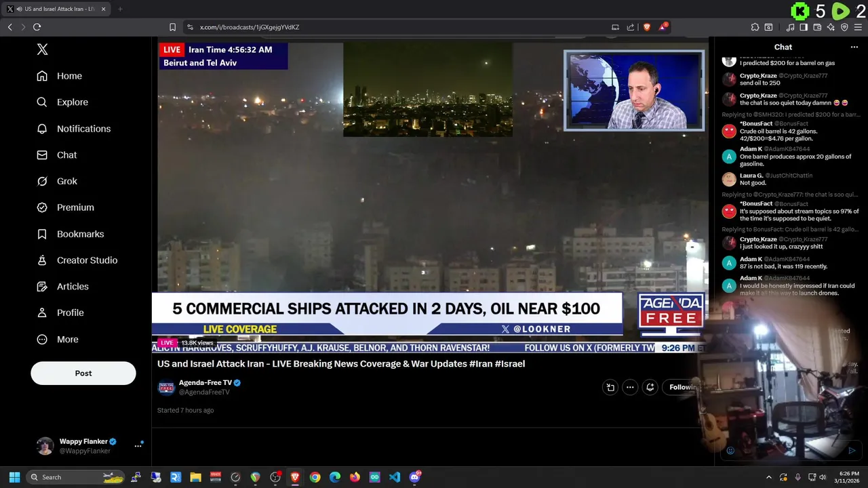Select the US and Israel Attack Iran tab

[57, 9]
